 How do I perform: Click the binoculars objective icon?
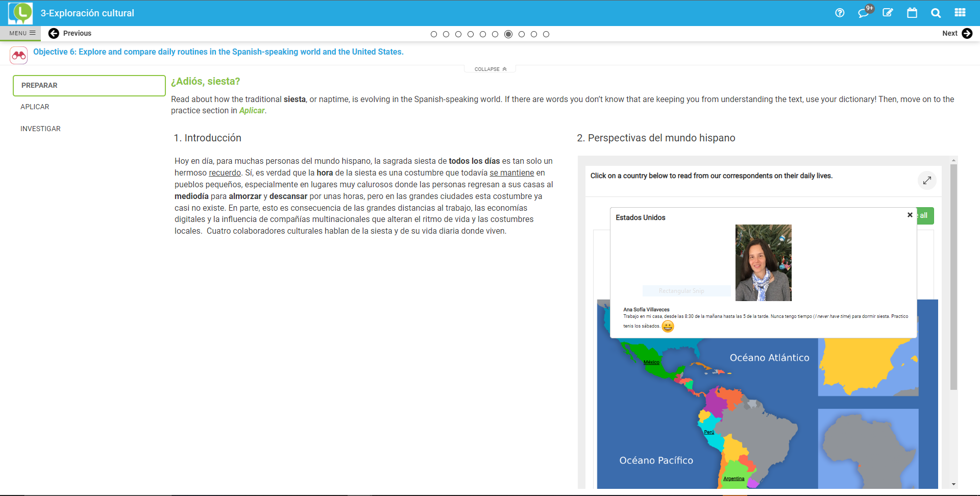[x=19, y=55]
